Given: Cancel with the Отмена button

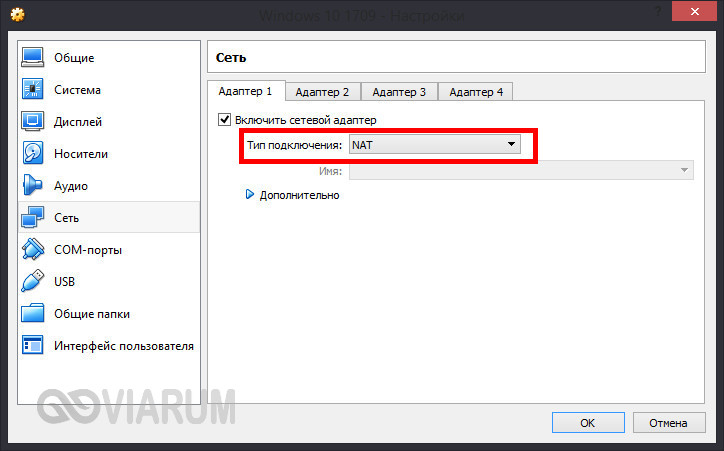Looking at the screenshot, I should 668,422.
